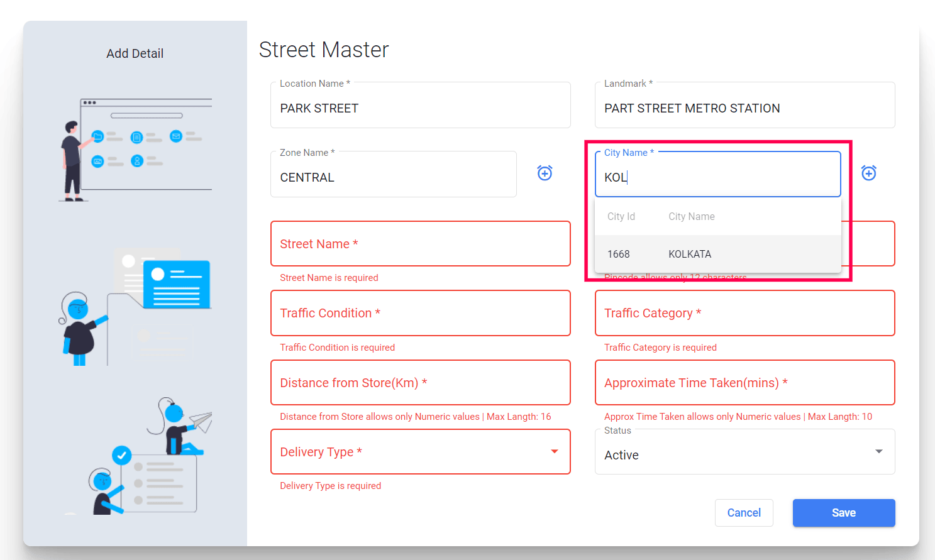
Task: Click the City Id column header
Action: (x=621, y=216)
